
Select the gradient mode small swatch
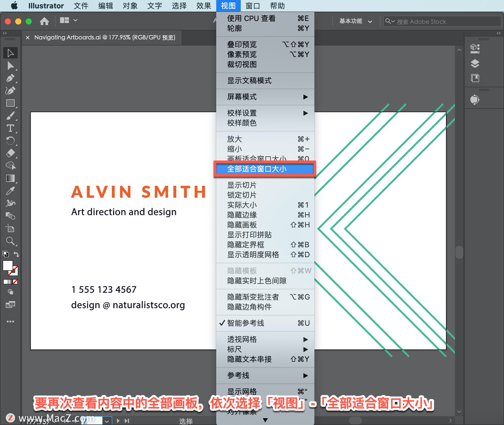coord(10,282)
